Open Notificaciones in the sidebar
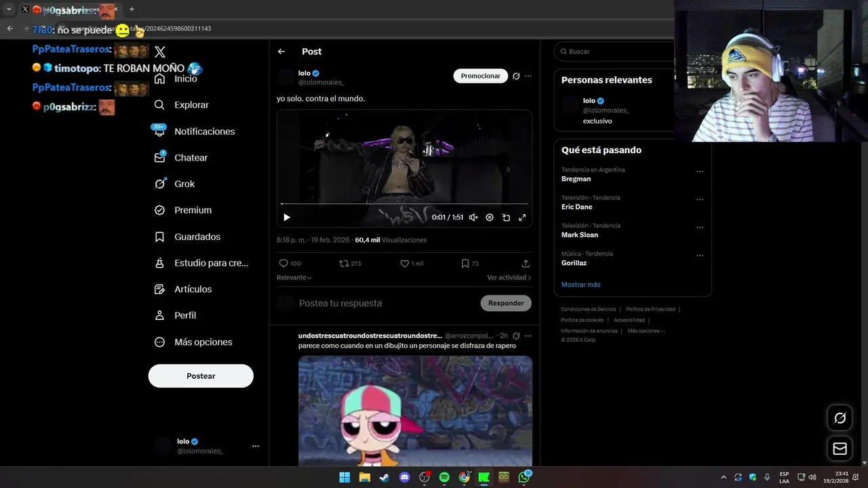The image size is (868, 488). coord(194,131)
